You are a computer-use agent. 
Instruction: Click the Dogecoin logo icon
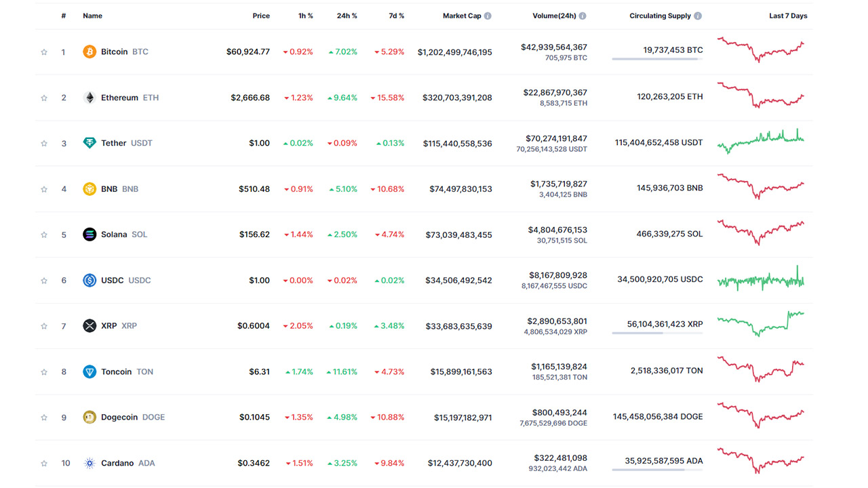(90, 418)
